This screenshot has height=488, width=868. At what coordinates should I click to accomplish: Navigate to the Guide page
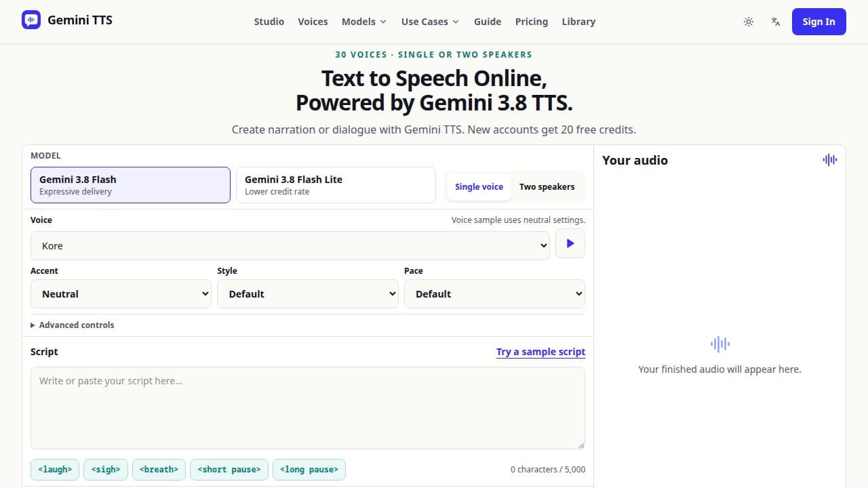point(488,22)
